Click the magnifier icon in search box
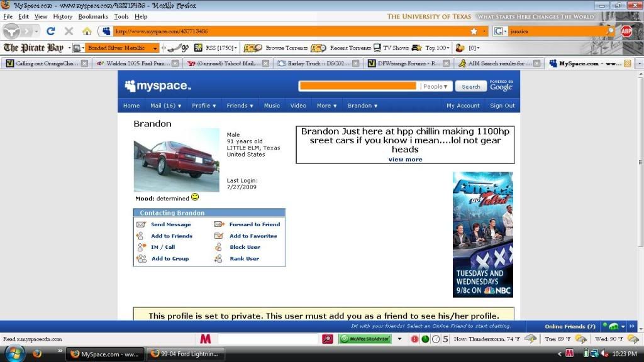 (x=609, y=31)
